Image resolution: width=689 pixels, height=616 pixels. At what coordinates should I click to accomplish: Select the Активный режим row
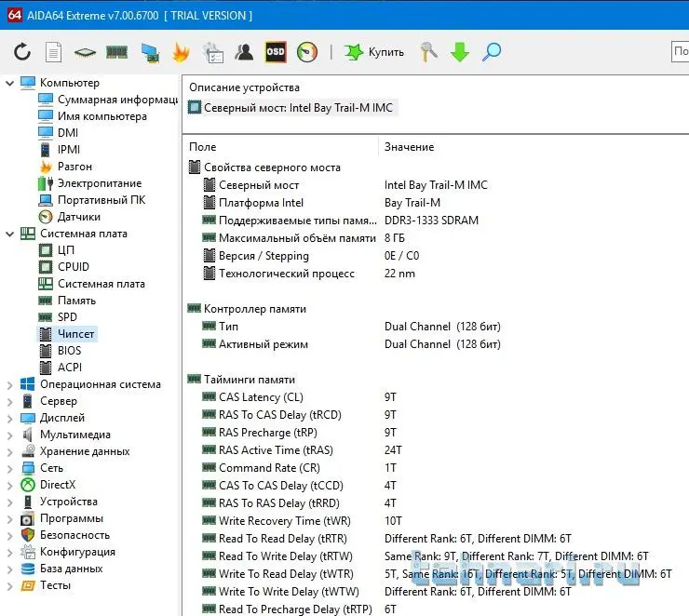tap(351, 344)
